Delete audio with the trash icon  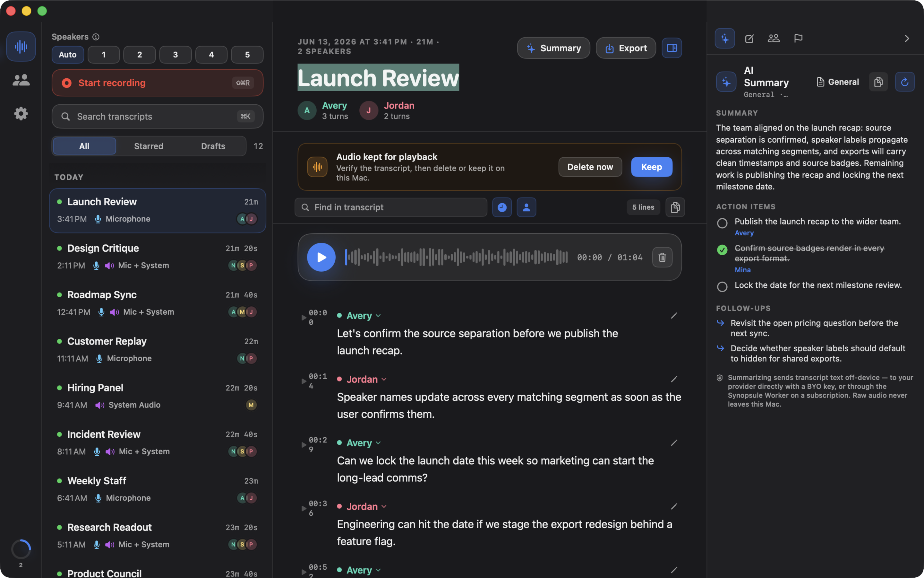coord(662,257)
